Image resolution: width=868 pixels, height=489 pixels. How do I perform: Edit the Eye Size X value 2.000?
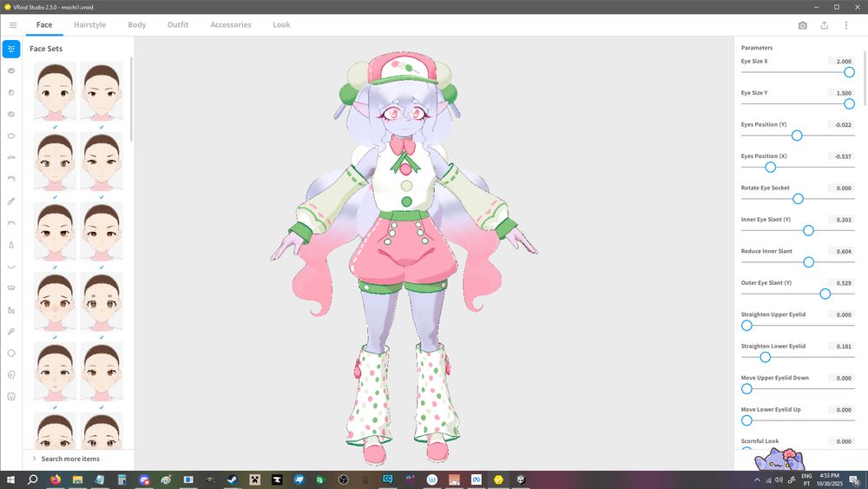point(841,62)
